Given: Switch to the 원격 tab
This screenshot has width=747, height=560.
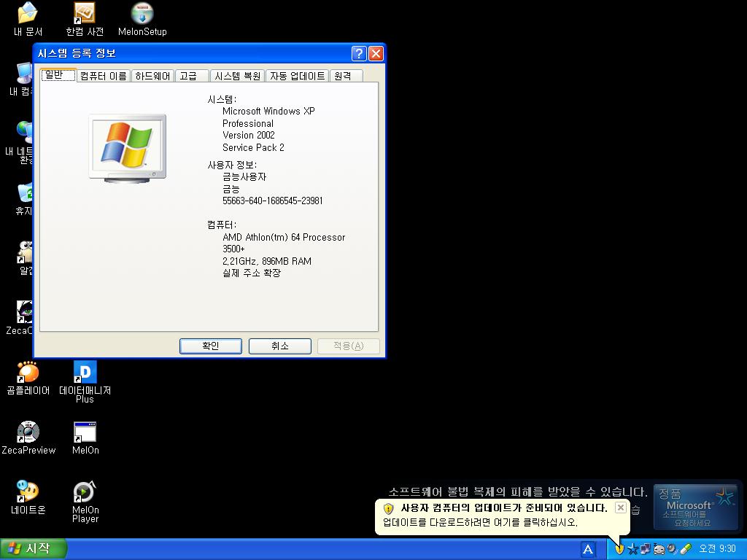Looking at the screenshot, I should pyautogui.click(x=346, y=76).
